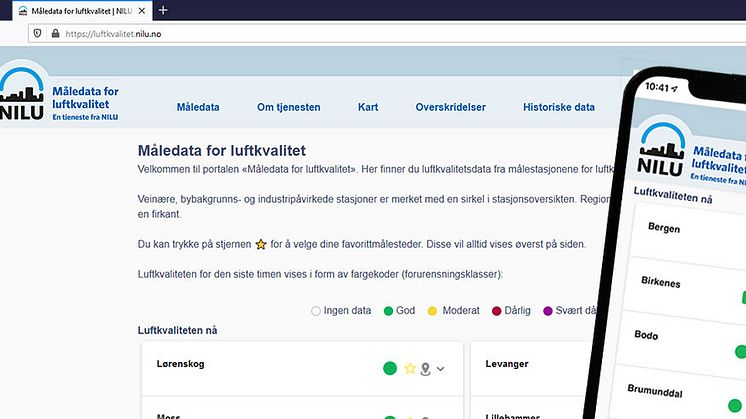The width and height of the screenshot is (746, 419).
Task: Click the Måledata for luftkvalitet page heading
Action: [222, 151]
